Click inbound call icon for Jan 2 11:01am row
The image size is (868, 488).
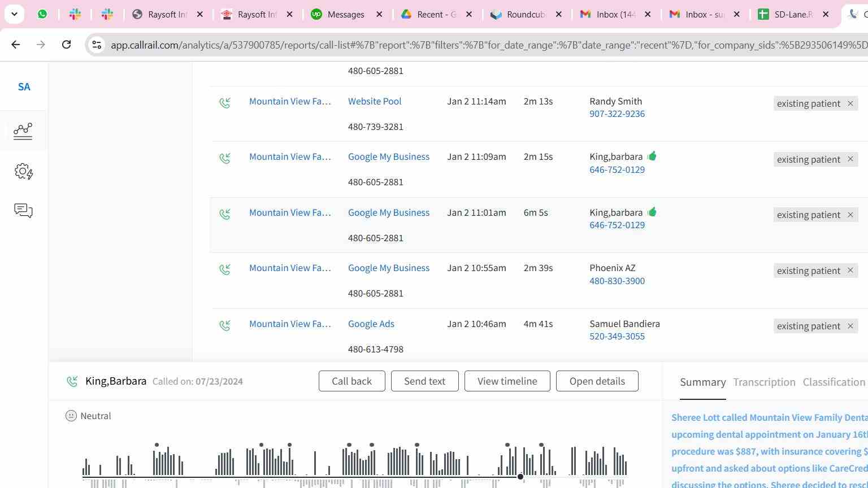(x=225, y=214)
